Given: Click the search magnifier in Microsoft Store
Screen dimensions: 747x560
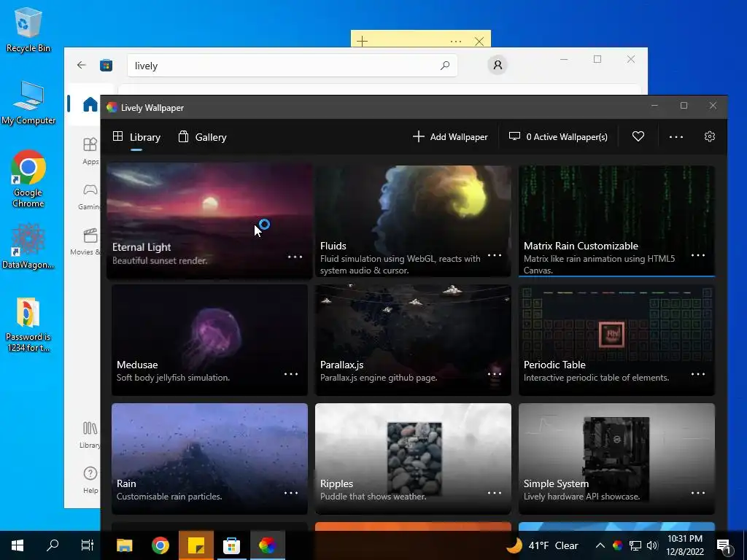Looking at the screenshot, I should (x=445, y=65).
